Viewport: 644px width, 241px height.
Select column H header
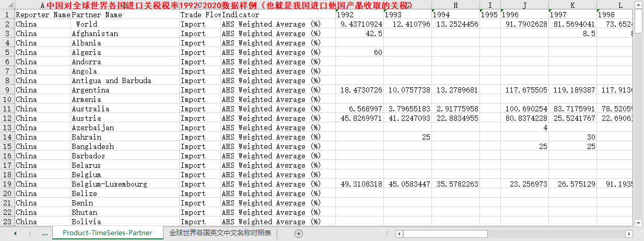coord(455,5)
